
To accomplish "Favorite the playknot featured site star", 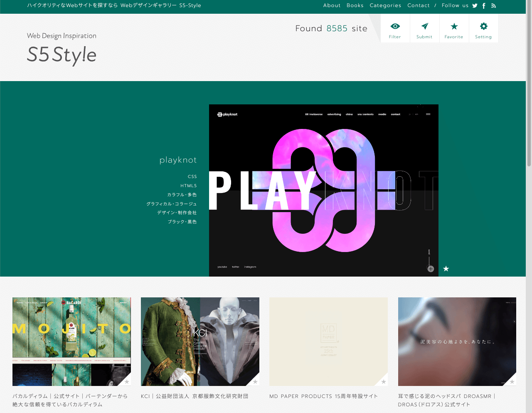I will (446, 269).
